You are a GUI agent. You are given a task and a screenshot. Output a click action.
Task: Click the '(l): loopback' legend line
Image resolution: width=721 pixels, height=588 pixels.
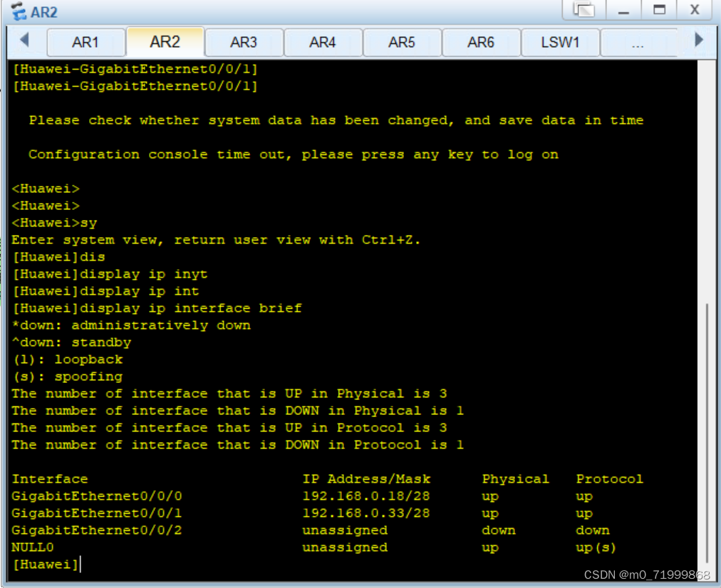pos(68,359)
